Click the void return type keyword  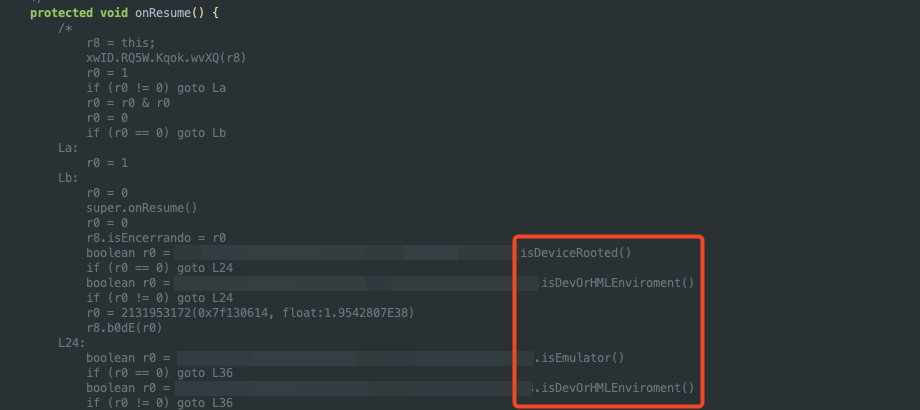point(114,12)
